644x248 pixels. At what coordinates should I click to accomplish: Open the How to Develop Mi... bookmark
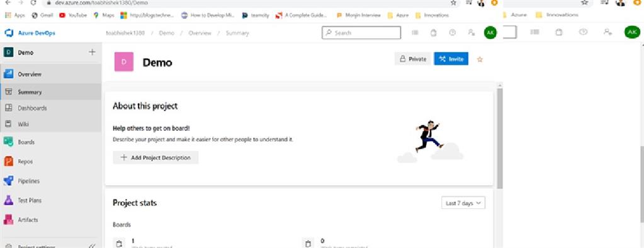coord(208,15)
